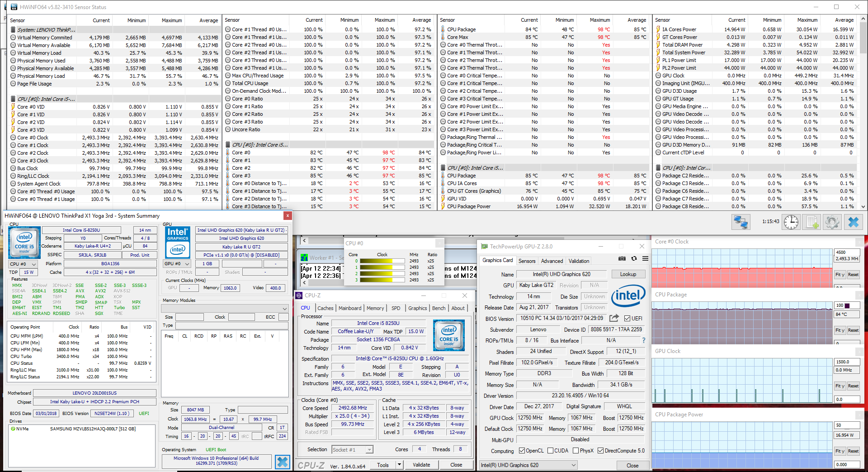This screenshot has height=472, width=868.
Task: Toggle the DirectCompute 5.0 checkbox
Action: pyautogui.click(x=600, y=451)
